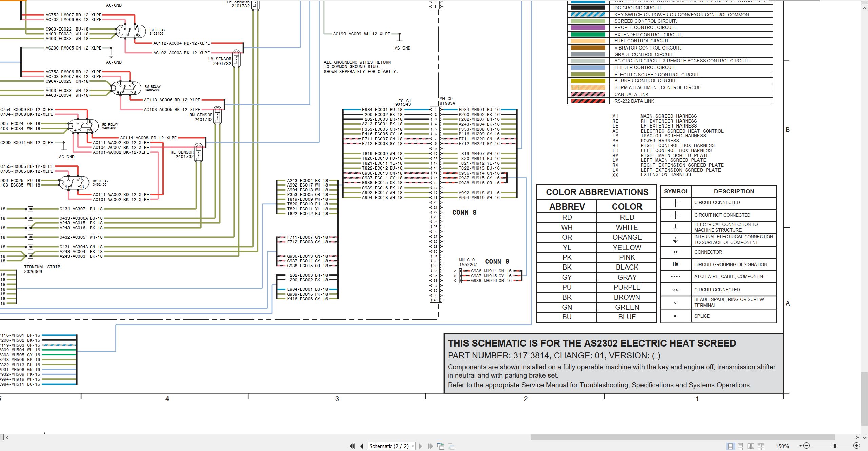Go to the previous page

(362, 446)
